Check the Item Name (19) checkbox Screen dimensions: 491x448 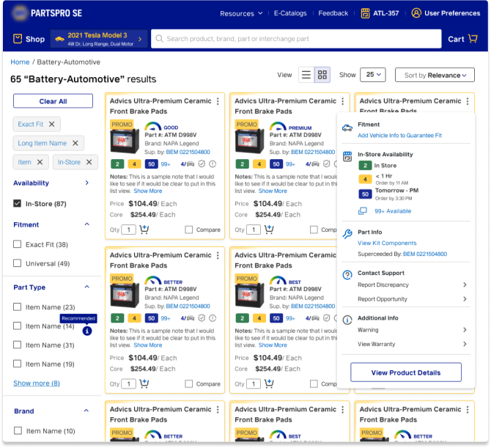point(18,364)
